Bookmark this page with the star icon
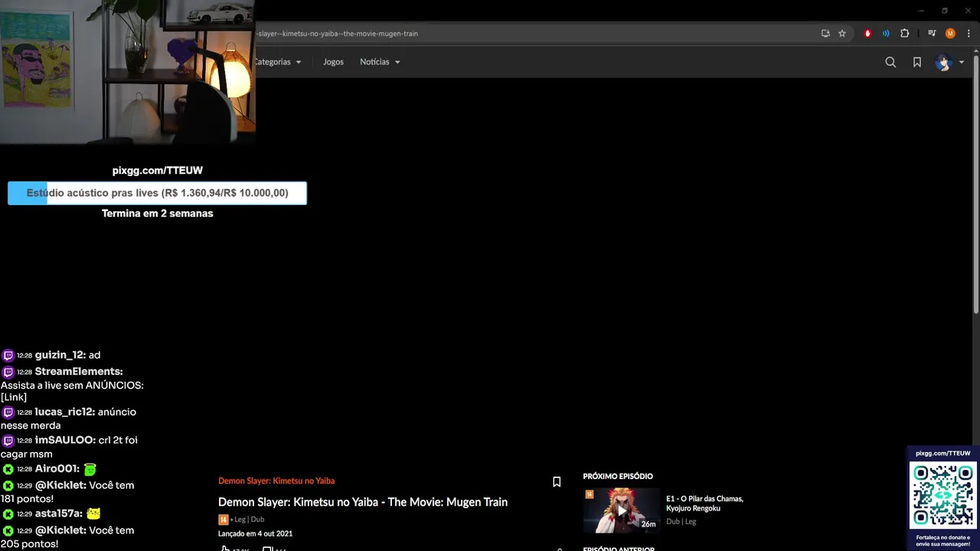 (842, 34)
